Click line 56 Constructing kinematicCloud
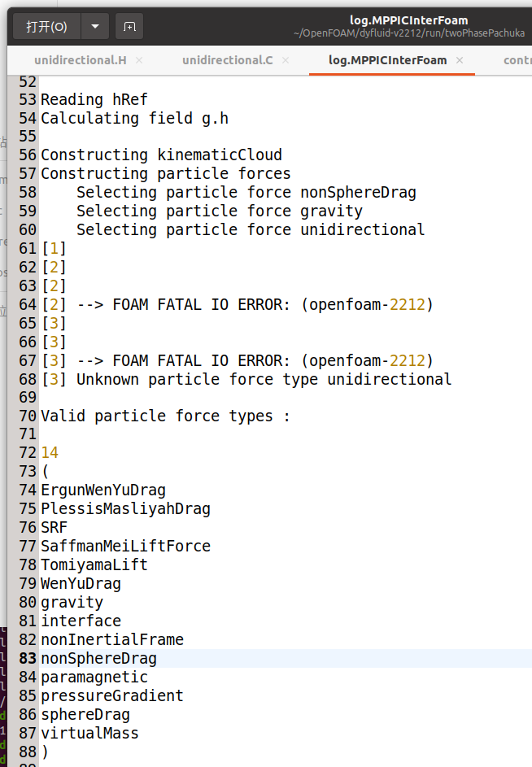The image size is (532, 767). pos(161,155)
